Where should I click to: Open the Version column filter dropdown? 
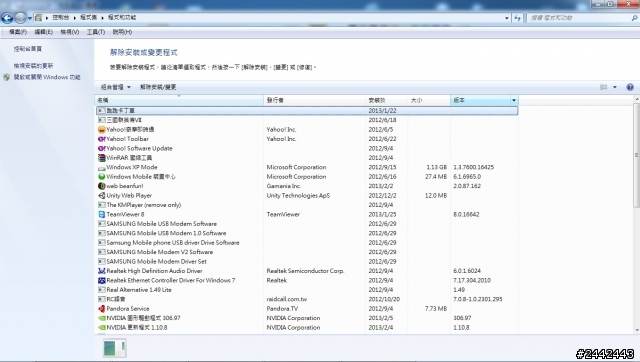[514, 100]
